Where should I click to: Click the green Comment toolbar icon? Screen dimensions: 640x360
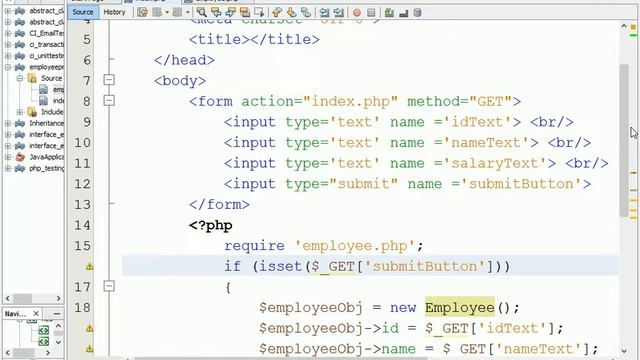coord(389,12)
